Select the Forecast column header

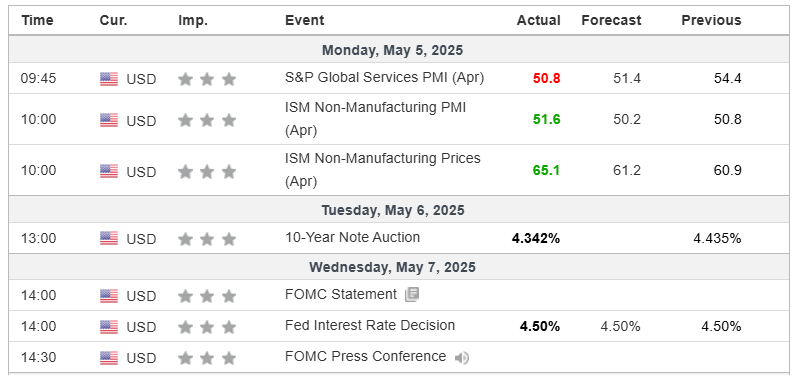coord(611,20)
